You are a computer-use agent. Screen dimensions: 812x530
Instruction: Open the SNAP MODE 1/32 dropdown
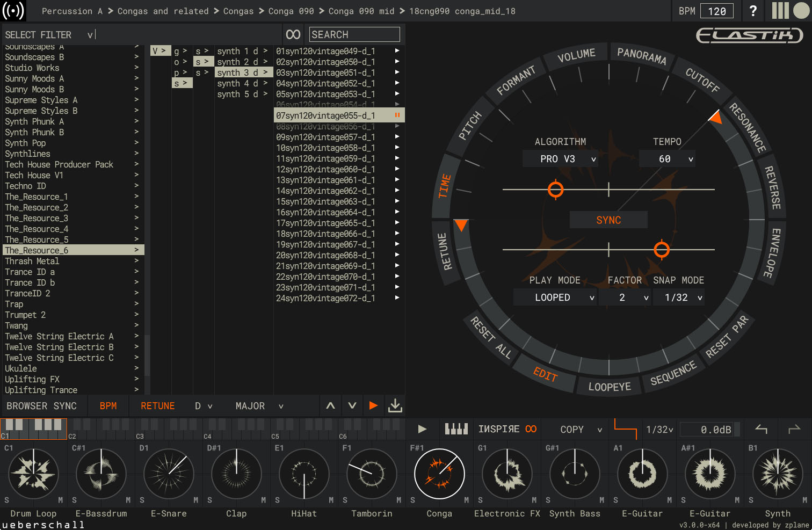coord(678,297)
